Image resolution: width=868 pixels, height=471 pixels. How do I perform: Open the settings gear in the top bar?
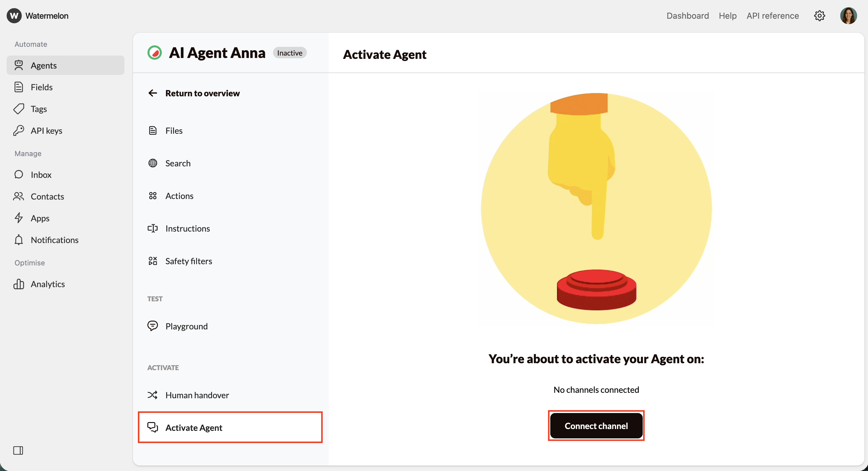pyautogui.click(x=819, y=15)
